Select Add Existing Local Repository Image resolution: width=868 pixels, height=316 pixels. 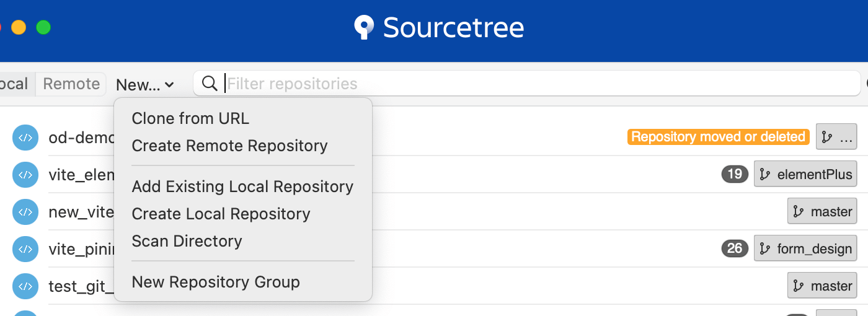pos(242,187)
